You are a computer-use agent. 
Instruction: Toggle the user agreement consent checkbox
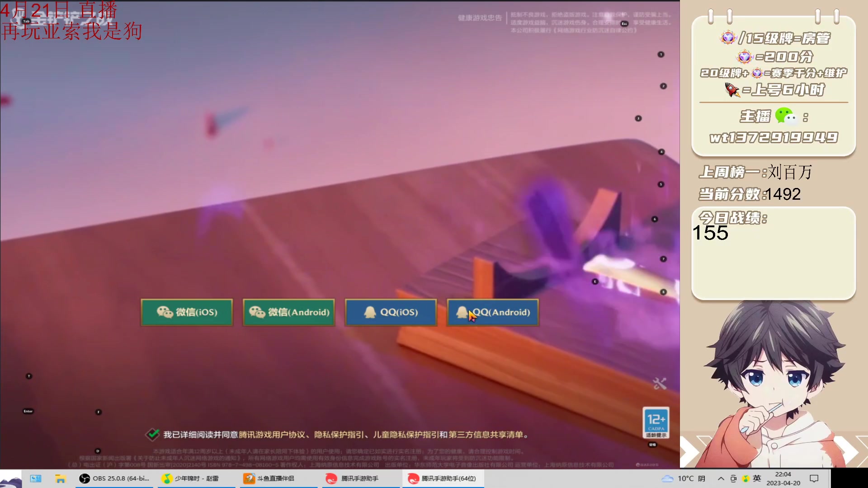tap(153, 434)
